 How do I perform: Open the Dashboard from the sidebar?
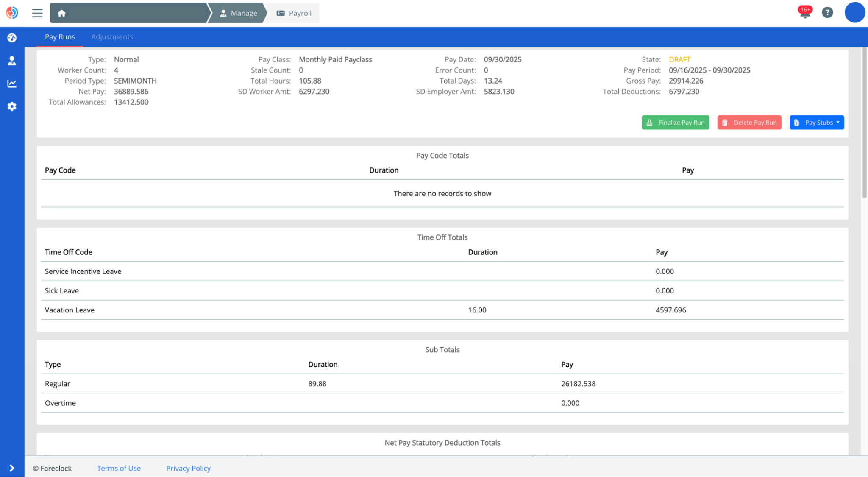[x=11, y=37]
